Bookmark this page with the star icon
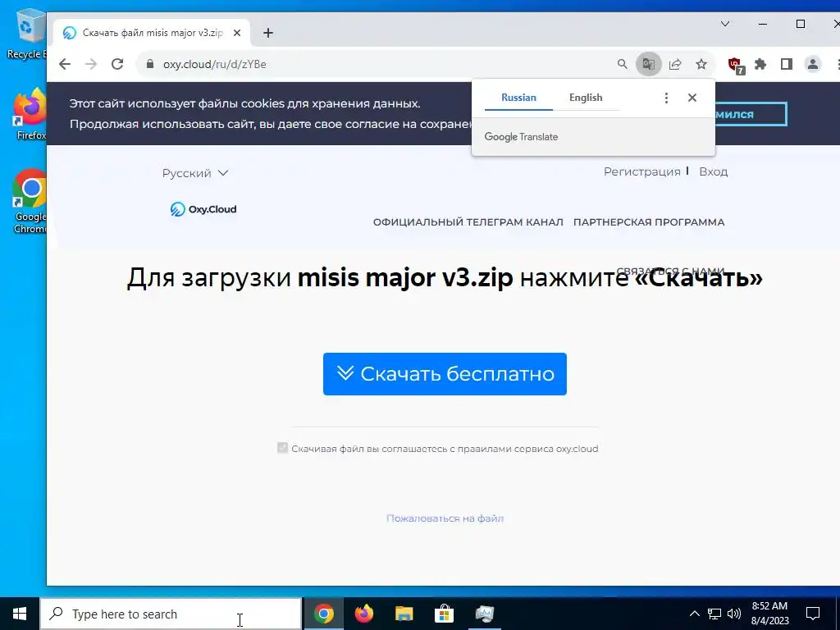This screenshot has height=630, width=840. click(x=701, y=64)
